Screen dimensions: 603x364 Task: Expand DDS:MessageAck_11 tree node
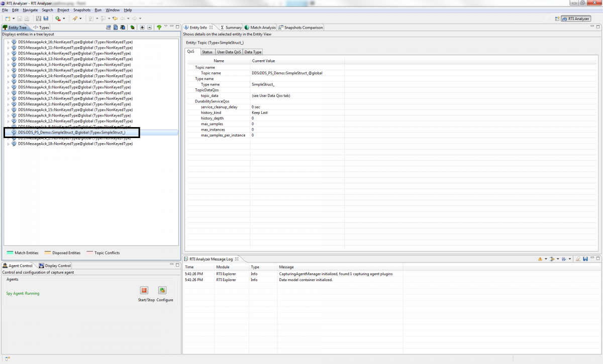tap(8, 48)
